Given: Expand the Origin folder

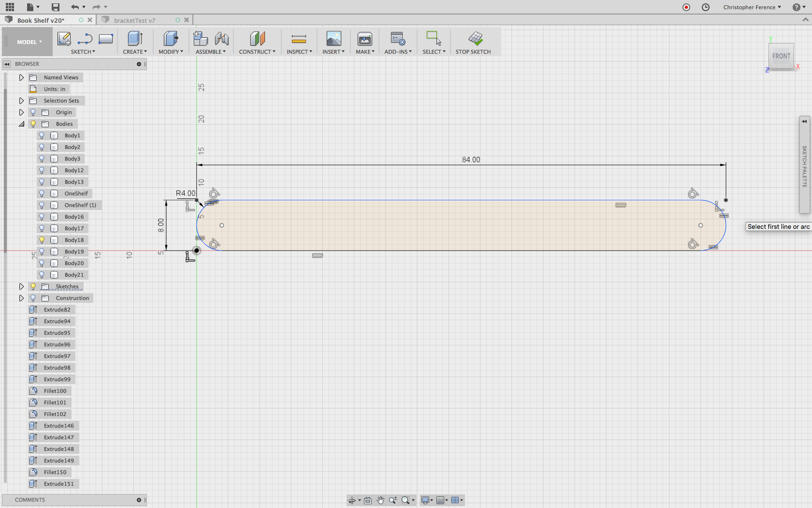Looking at the screenshot, I should 21,112.
